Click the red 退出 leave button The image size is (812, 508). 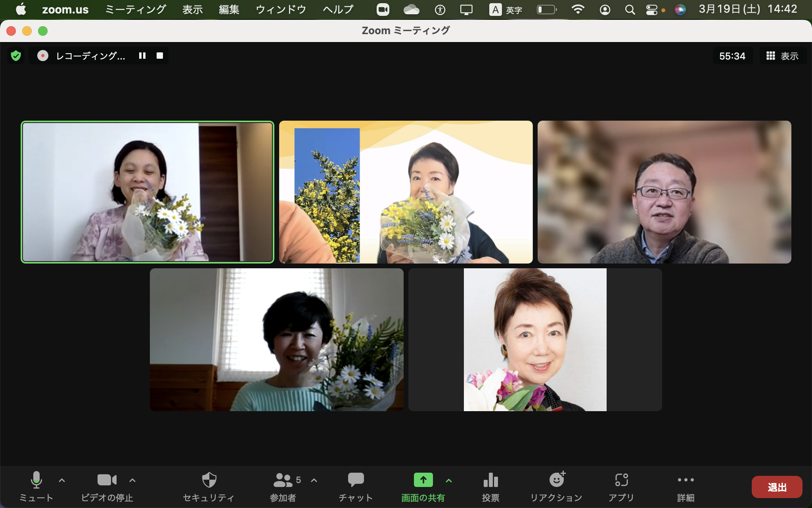[777, 487]
